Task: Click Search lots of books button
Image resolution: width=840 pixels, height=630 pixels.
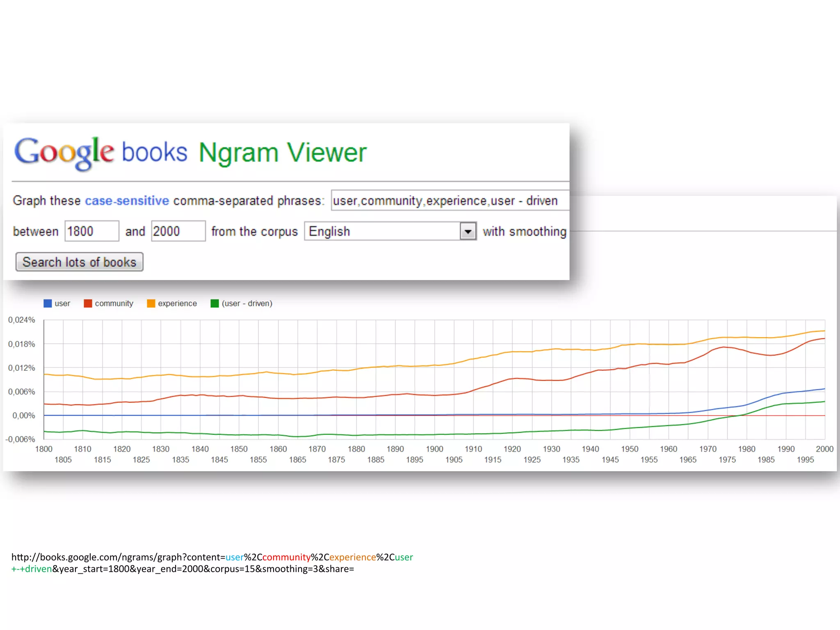Action: pos(79,262)
